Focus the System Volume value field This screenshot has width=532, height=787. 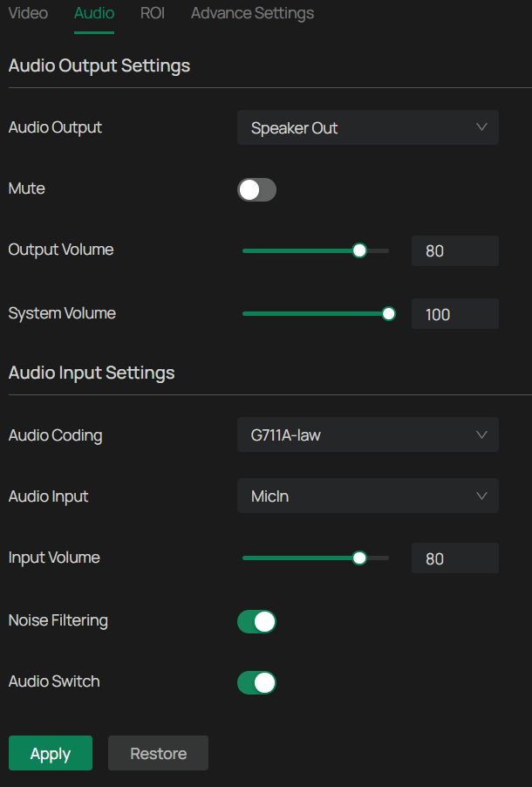[455, 314]
